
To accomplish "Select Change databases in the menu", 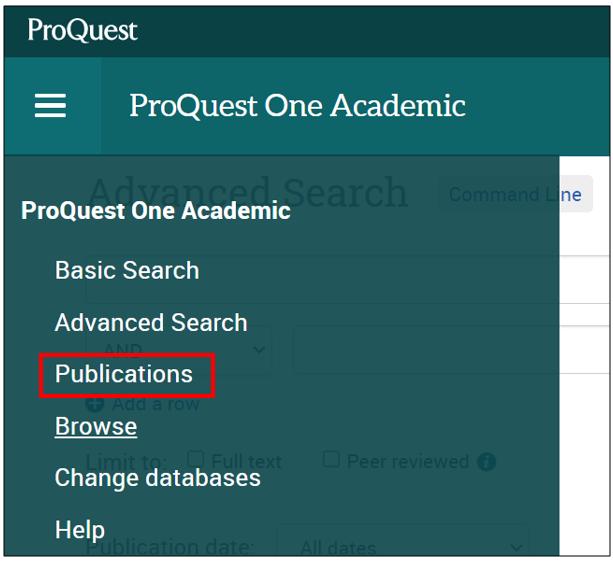I will point(158,478).
